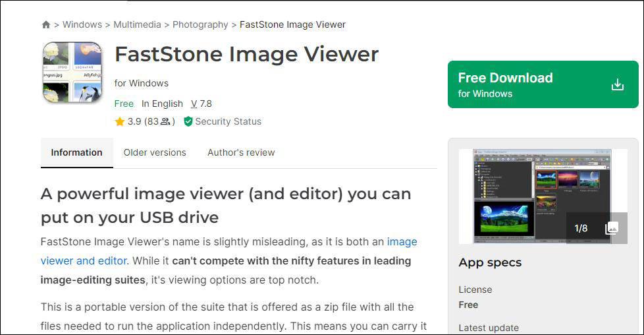Click the FastStone Image Viewer app icon
644x335 pixels.
coord(72,72)
